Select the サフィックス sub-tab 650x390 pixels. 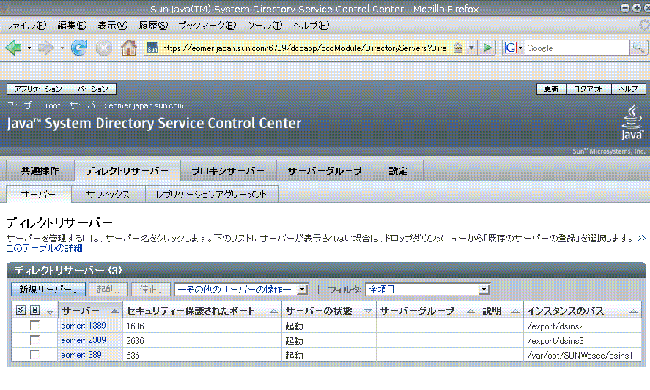108,194
